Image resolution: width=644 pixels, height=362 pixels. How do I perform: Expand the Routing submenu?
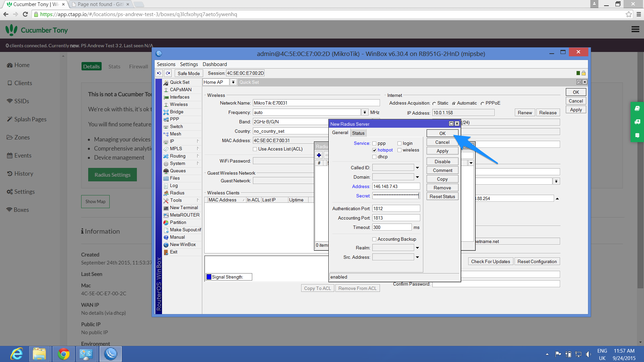(198, 156)
